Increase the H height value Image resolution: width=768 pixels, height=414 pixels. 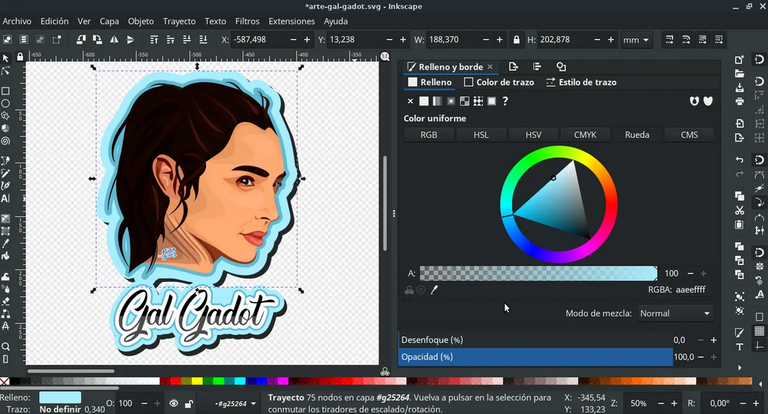point(611,40)
